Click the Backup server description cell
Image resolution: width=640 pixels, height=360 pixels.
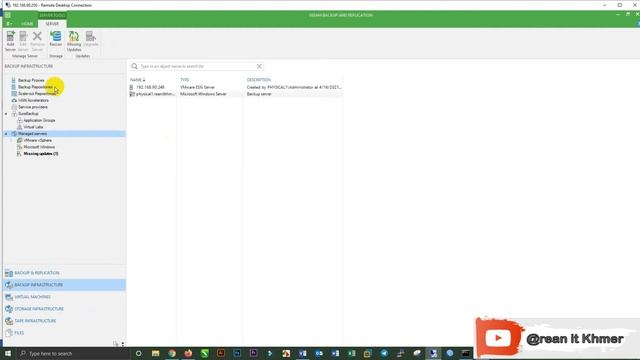(259, 94)
